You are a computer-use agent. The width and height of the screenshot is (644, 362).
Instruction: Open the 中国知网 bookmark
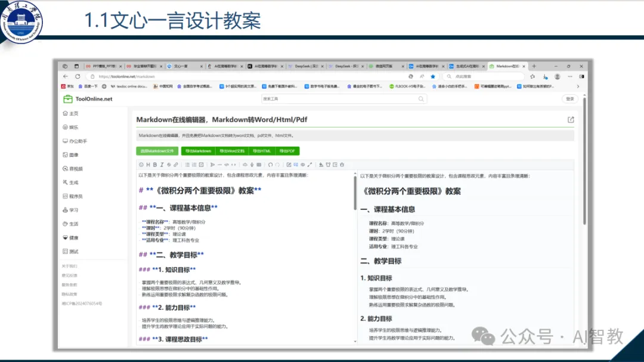(x=163, y=86)
